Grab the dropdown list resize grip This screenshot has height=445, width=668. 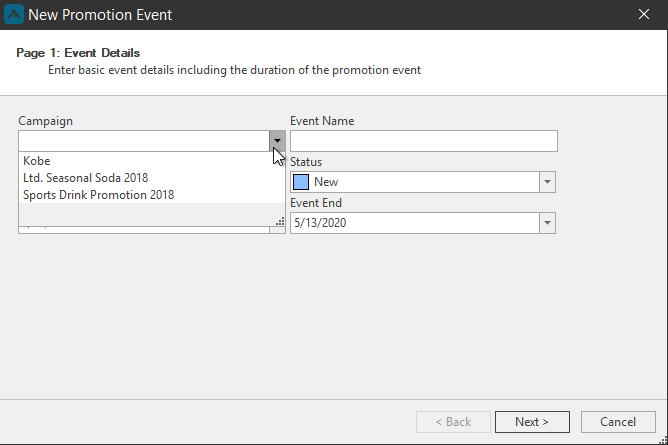pyautogui.click(x=280, y=221)
